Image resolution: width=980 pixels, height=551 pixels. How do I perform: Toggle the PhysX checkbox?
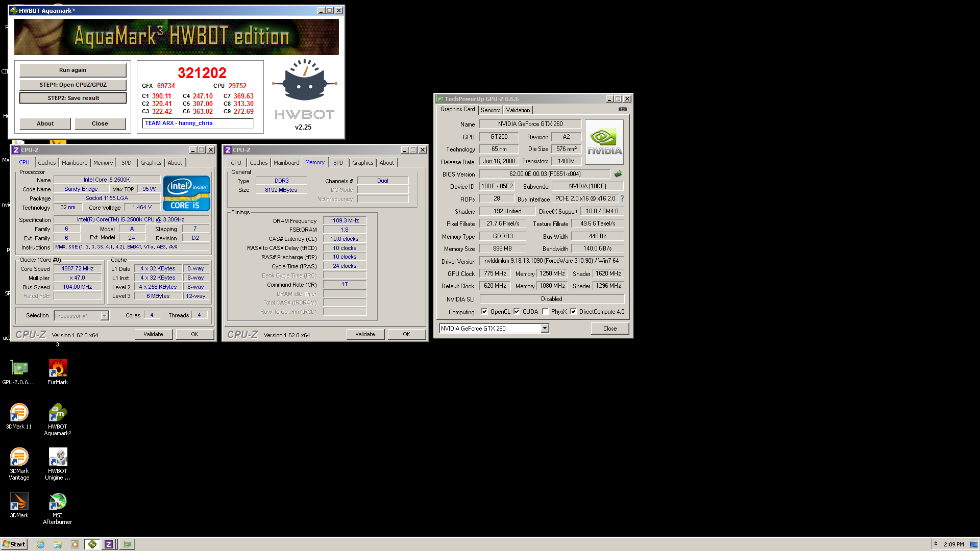click(545, 312)
